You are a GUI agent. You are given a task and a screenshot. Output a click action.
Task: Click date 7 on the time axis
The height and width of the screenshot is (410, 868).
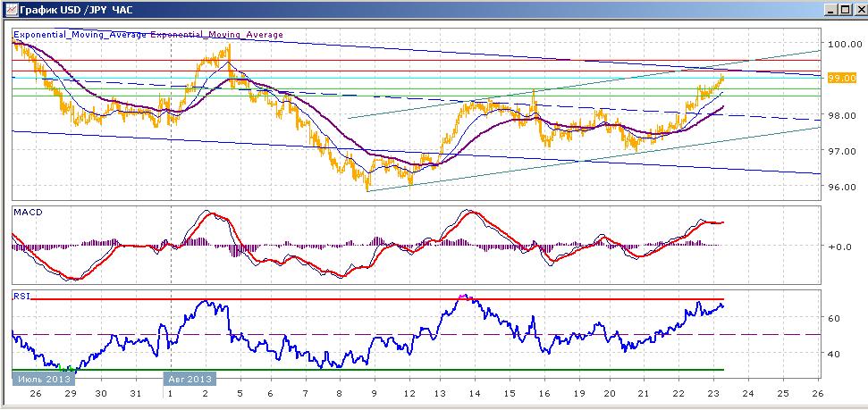[x=306, y=393]
